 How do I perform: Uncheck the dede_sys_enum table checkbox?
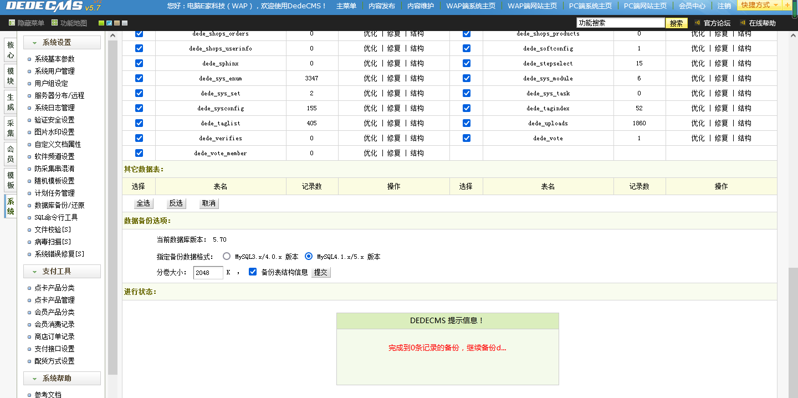(x=139, y=78)
